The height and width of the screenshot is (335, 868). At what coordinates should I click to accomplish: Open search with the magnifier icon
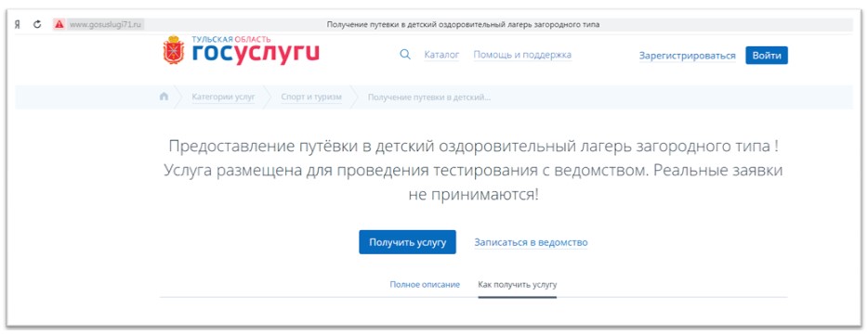click(405, 55)
